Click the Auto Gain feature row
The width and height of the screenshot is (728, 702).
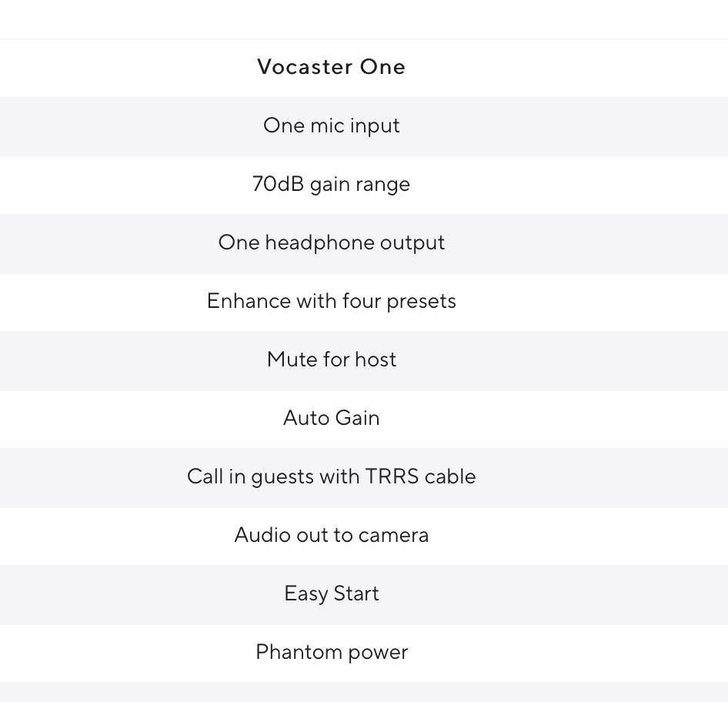[331, 418]
